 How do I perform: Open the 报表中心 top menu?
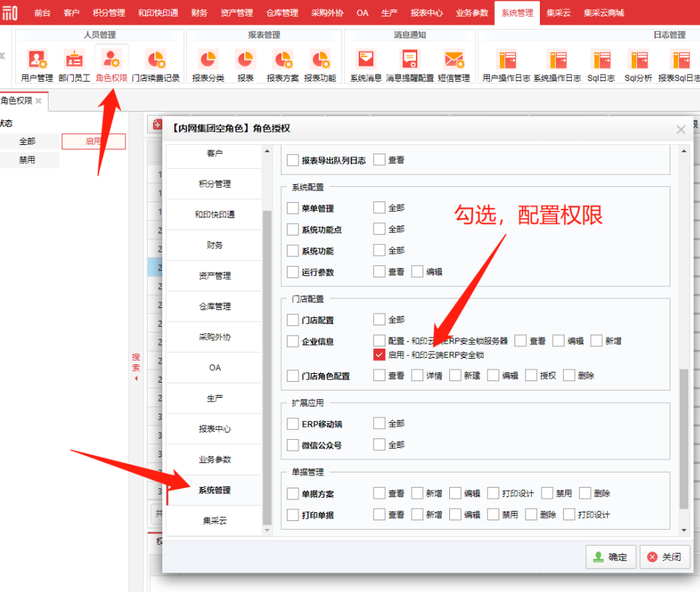click(x=426, y=13)
